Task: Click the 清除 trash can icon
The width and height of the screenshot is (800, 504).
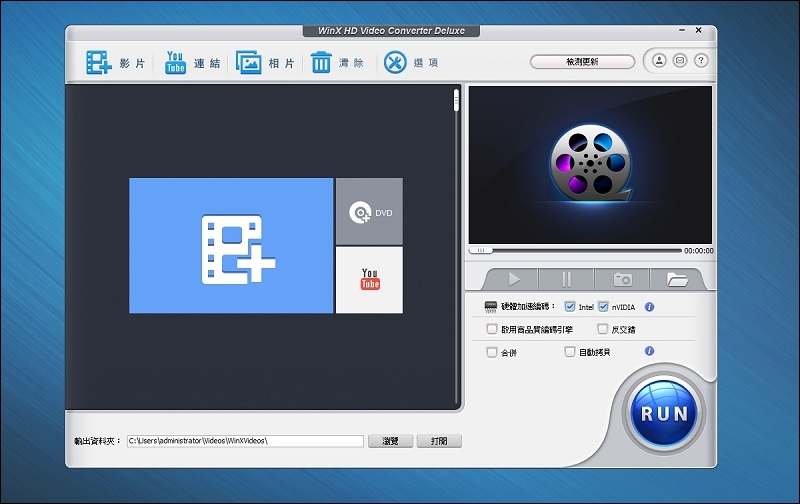Action: [321, 63]
